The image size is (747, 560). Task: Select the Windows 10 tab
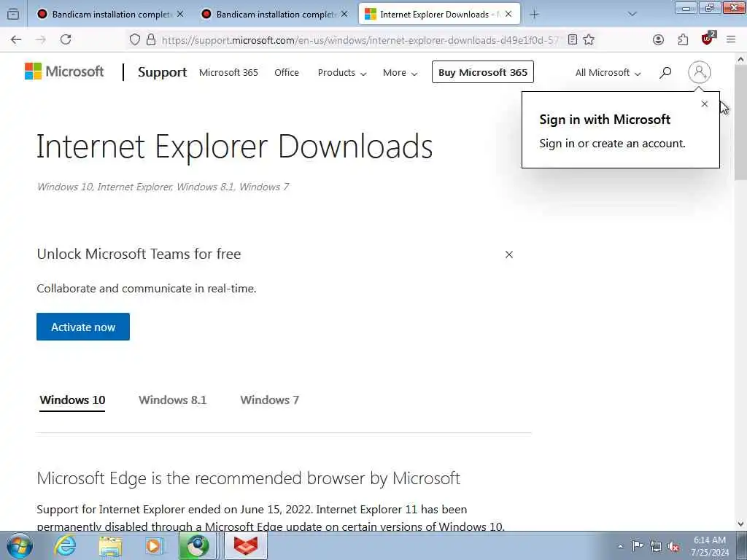pyautogui.click(x=72, y=400)
